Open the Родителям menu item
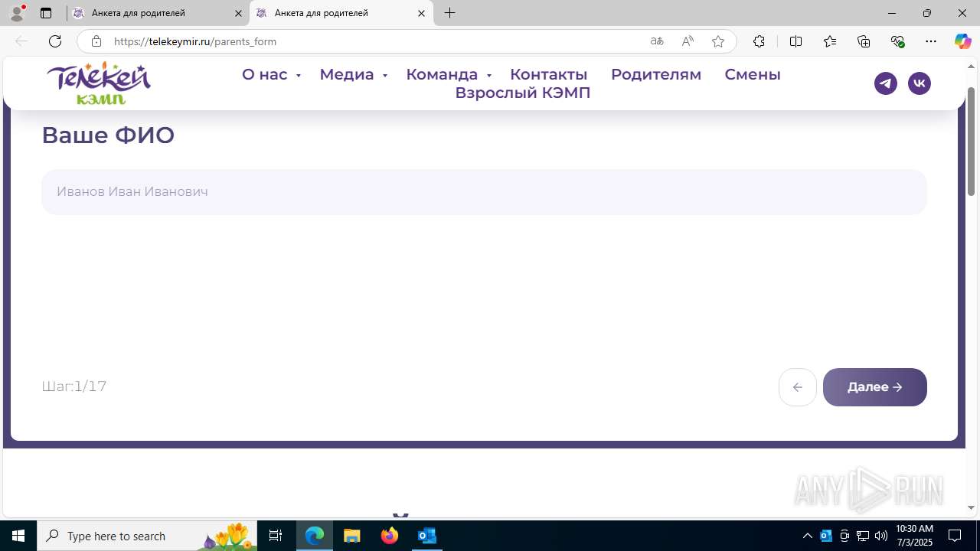 (x=656, y=74)
